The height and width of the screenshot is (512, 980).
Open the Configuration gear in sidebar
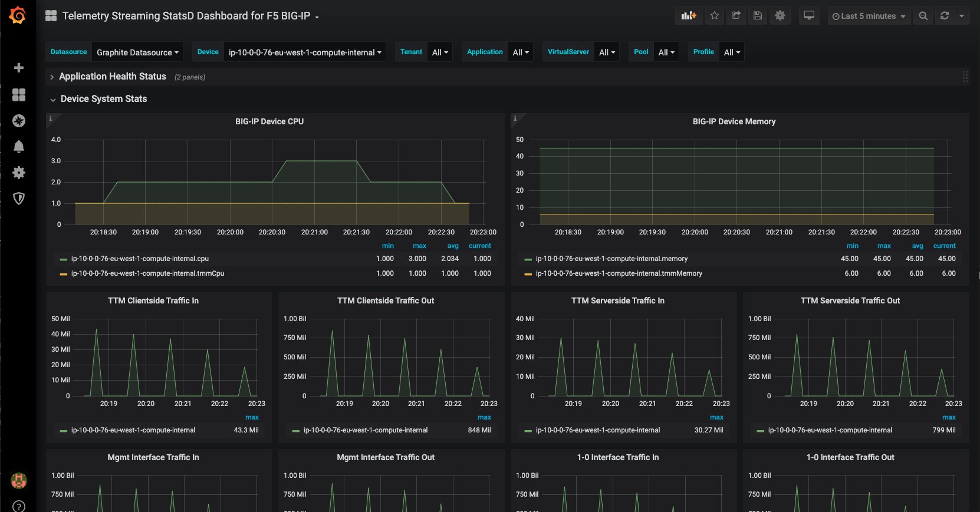pyautogui.click(x=19, y=173)
